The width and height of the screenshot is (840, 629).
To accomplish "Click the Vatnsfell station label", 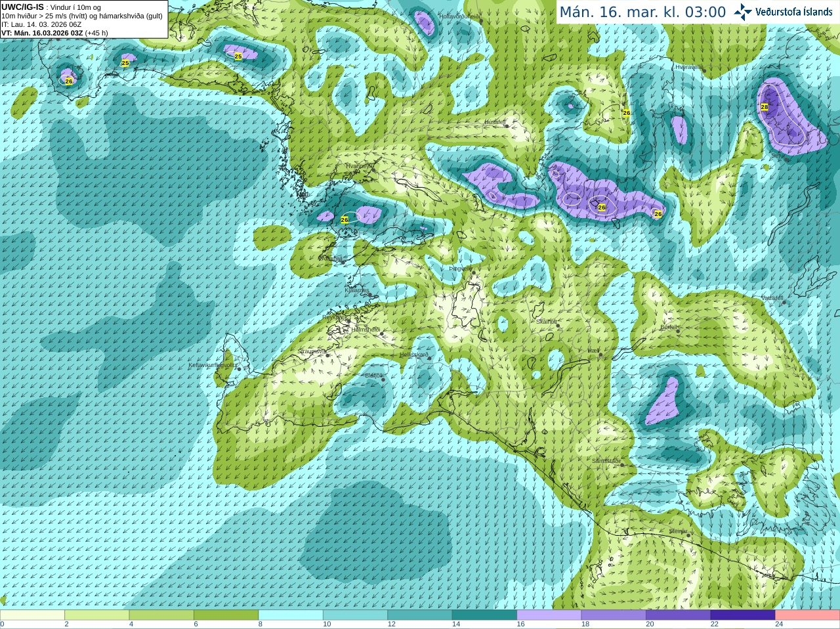I will pyautogui.click(x=772, y=298).
